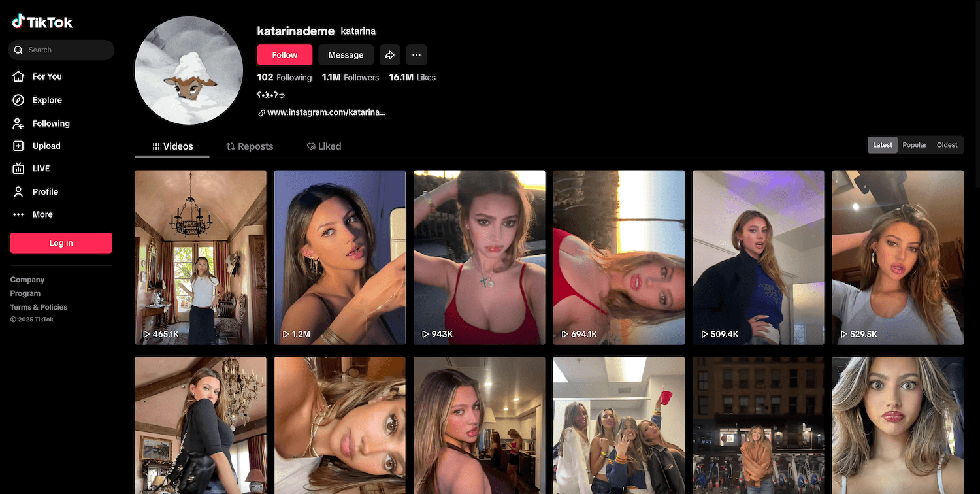Sort videos by Latest
The image size is (980, 494).
(x=883, y=145)
